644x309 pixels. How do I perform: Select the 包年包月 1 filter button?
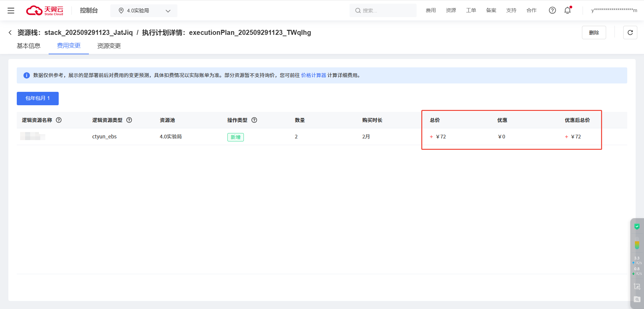[38, 99]
